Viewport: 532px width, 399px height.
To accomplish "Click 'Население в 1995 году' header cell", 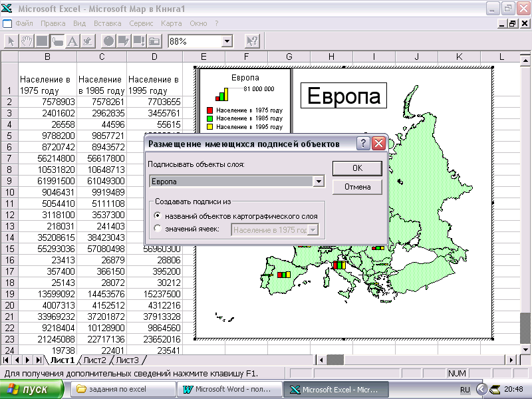I will pyautogui.click(x=154, y=79).
